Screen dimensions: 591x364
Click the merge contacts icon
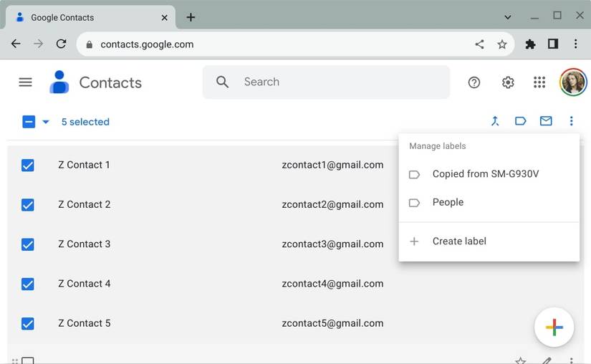(x=495, y=121)
